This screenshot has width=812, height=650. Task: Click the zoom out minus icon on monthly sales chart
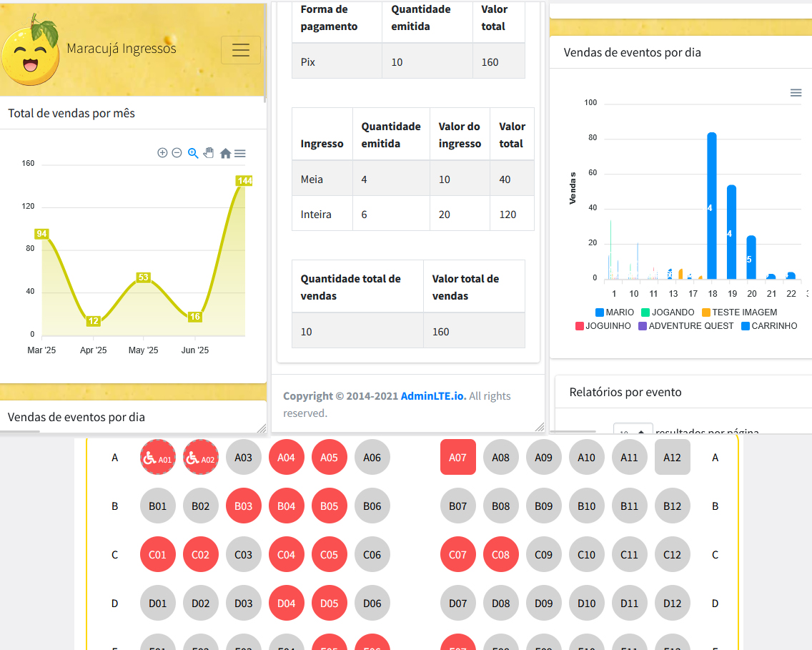(x=177, y=153)
